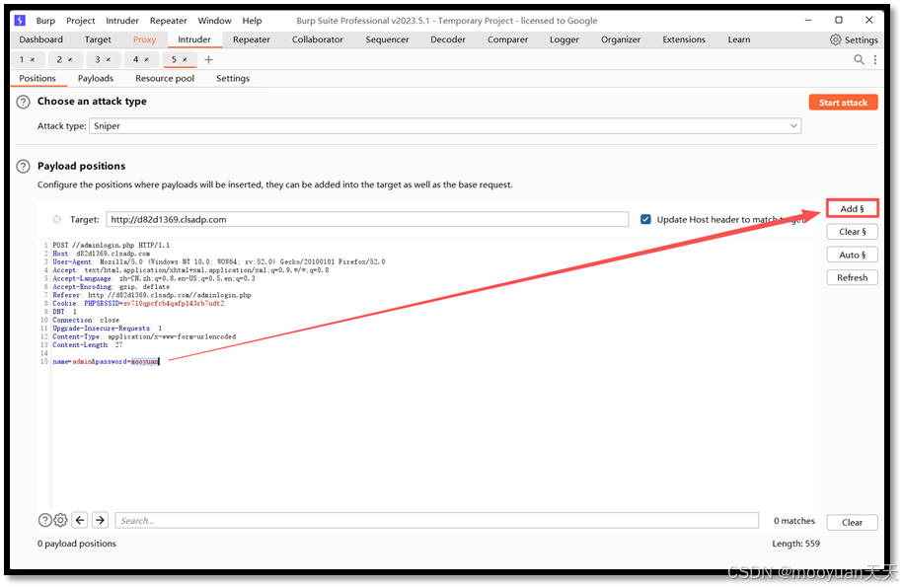Click the Cookie PHPSESSID header line
The image size is (903, 588).
point(138,304)
